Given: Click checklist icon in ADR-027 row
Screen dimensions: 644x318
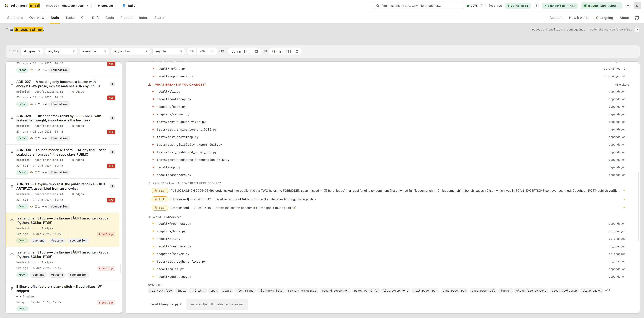Looking at the screenshot, I should [36, 104].
